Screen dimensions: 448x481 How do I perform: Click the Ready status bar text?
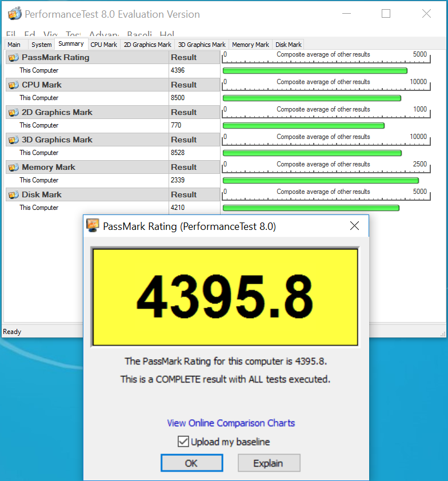(x=12, y=332)
